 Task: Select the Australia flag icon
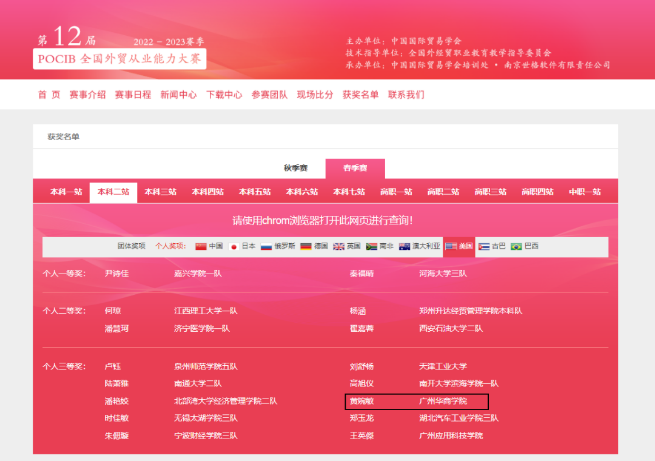(x=404, y=246)
